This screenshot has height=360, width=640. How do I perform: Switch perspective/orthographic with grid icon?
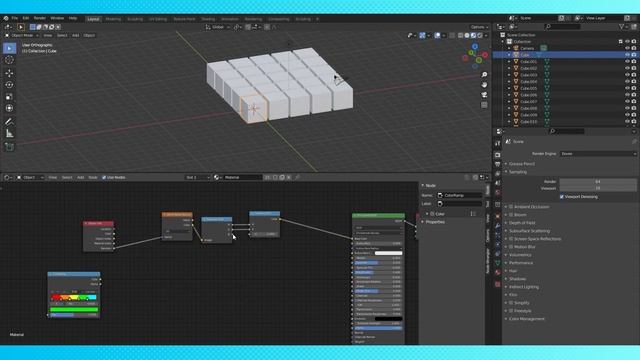click(484, 105)
